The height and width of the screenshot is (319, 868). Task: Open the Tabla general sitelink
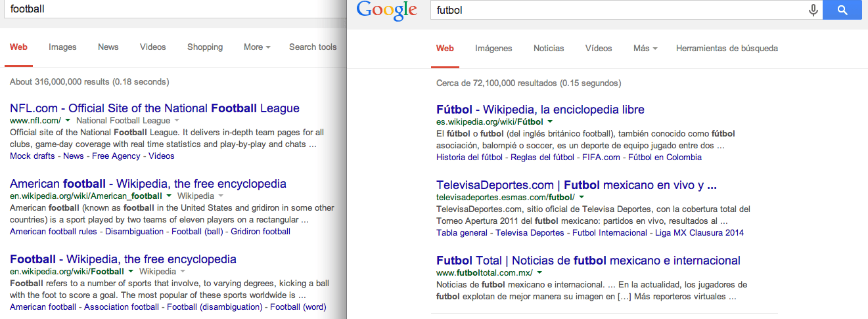tap(462, 233)
